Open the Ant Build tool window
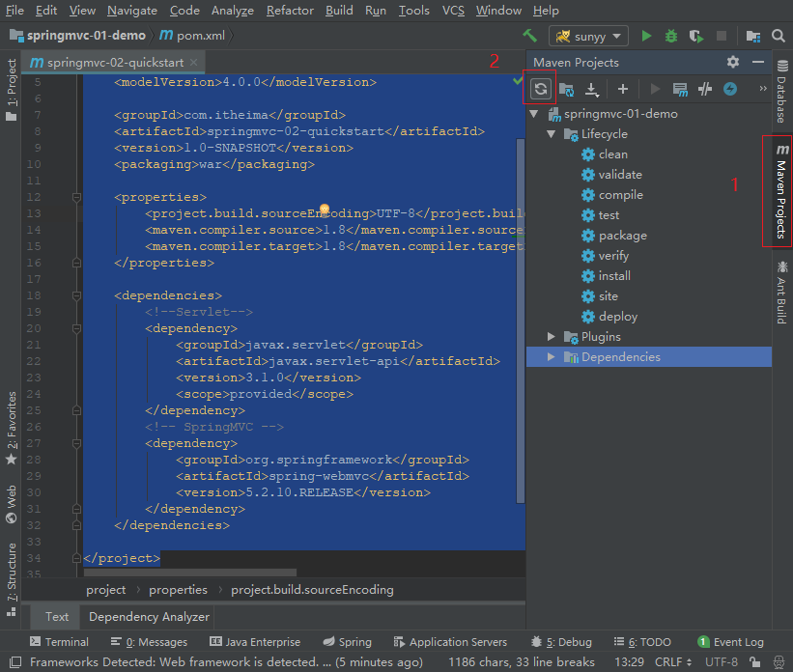The height and width of the screenshot is (672, 793). pyautogui.click(x=781, y=293)
